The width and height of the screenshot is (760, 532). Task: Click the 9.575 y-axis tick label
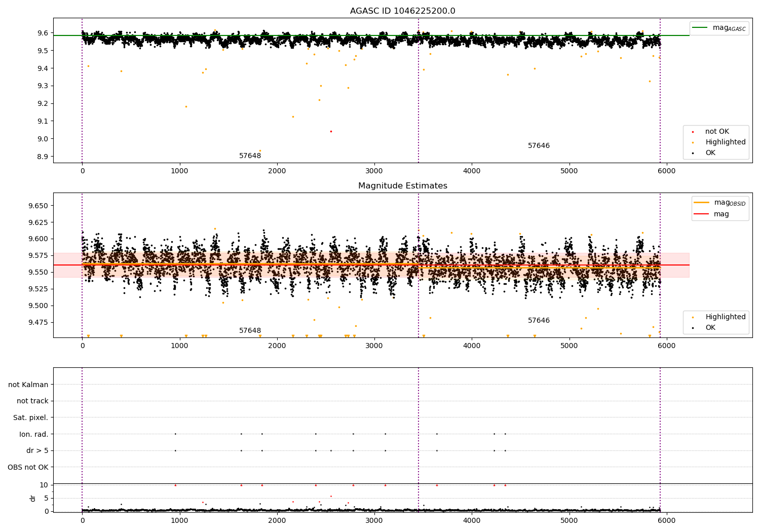39,256
